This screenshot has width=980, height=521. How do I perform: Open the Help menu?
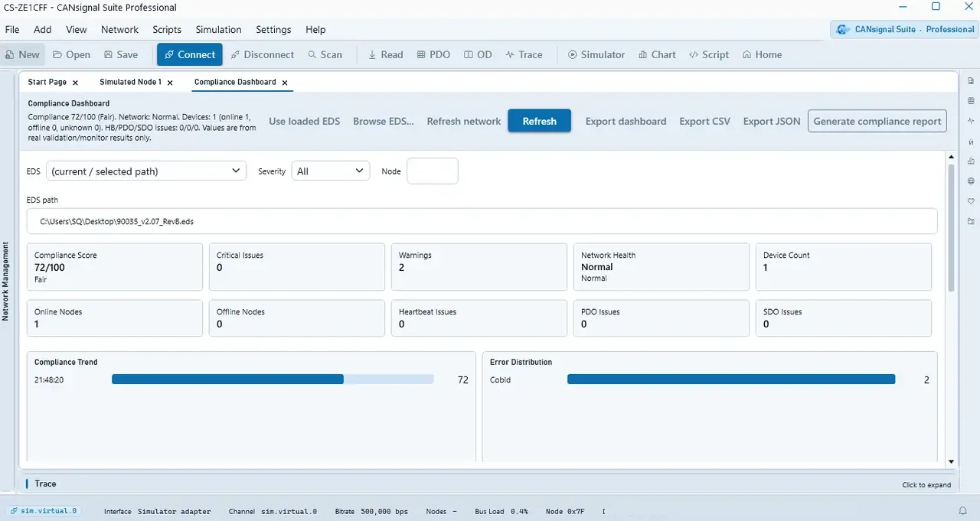(x=315, y=29)
